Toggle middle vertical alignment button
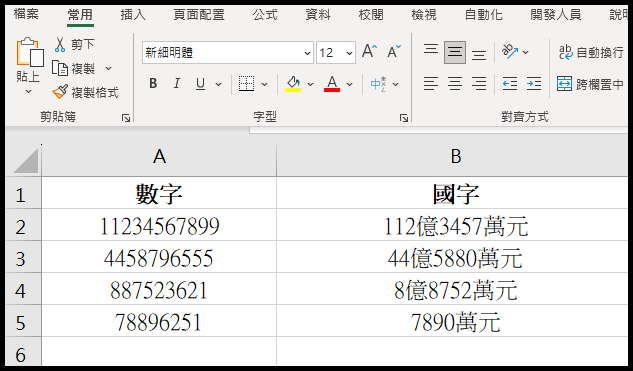This screenshot has width=633, height=371. coord(455,52)
